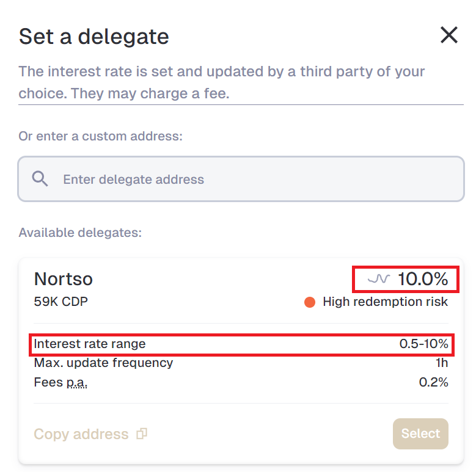Click the High redemption risk label

click(385, 302)
